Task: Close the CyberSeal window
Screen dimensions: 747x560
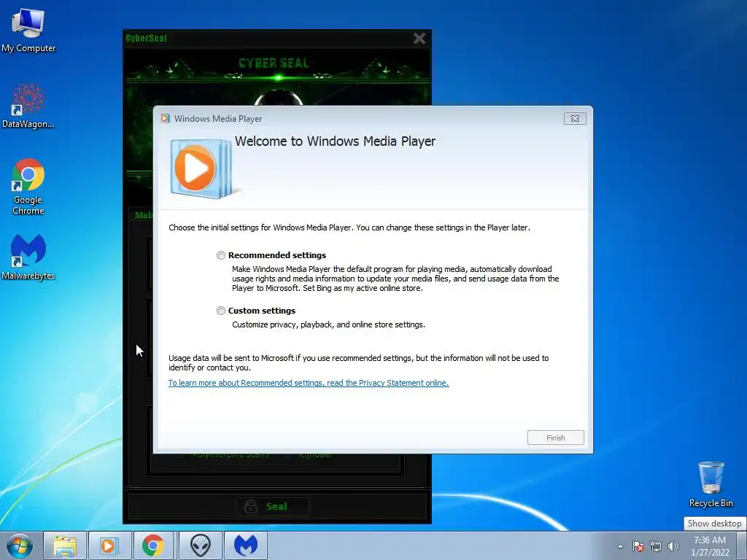Action: [x=419, y=38]
